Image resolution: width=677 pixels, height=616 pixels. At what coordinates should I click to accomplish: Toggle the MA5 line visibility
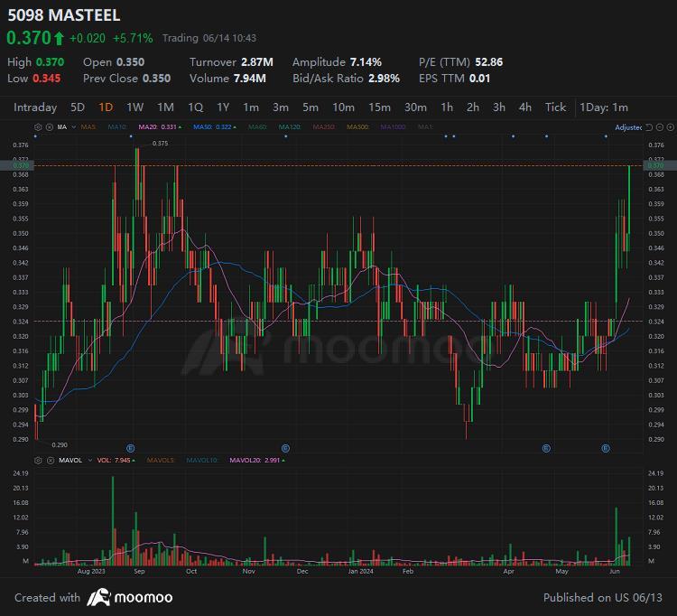click(88, 127)
